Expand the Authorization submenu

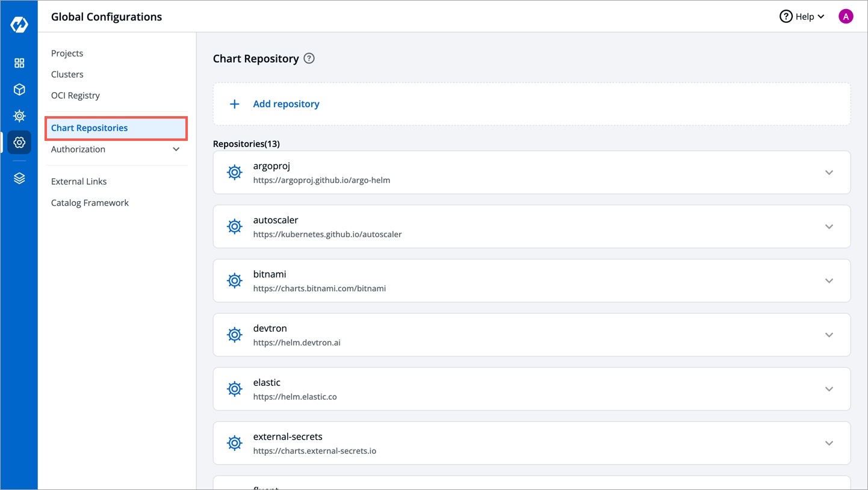(x=176, y=149)
